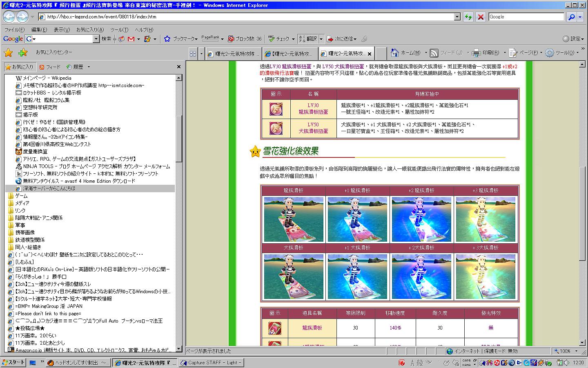Click the globe icon in the status bar
The width and height of the screenshot is (588, 368).
tap(450, 351)
